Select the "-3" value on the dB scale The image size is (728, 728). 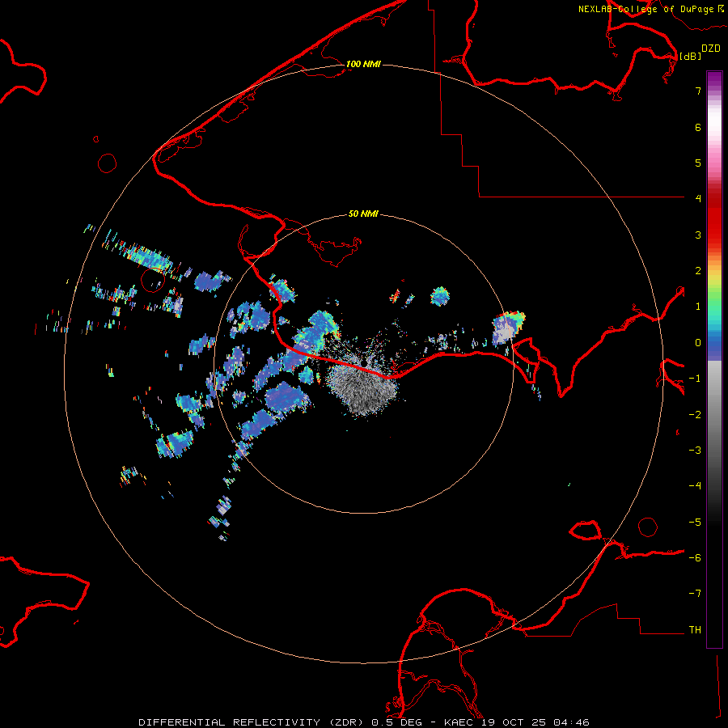point(695,451)
